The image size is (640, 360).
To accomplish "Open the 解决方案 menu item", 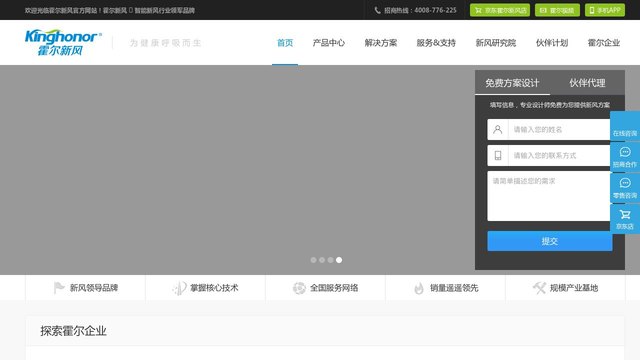I will [381, 43].
